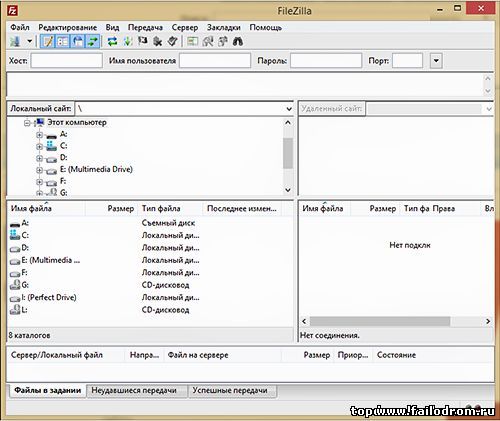Image resolution: width=500 pixels, height=421 pixels.
Task: Click the reconnect to last server icon
Action: click(173, 41)
